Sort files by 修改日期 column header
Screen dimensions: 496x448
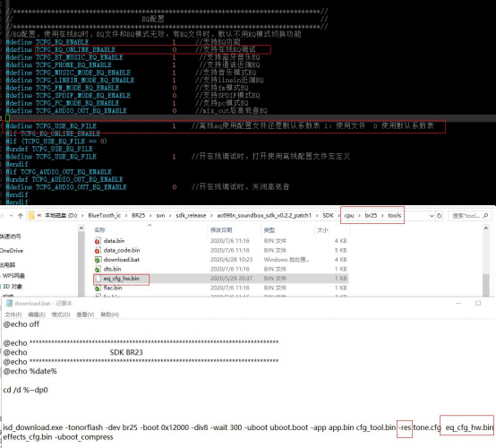coord(221,230)
